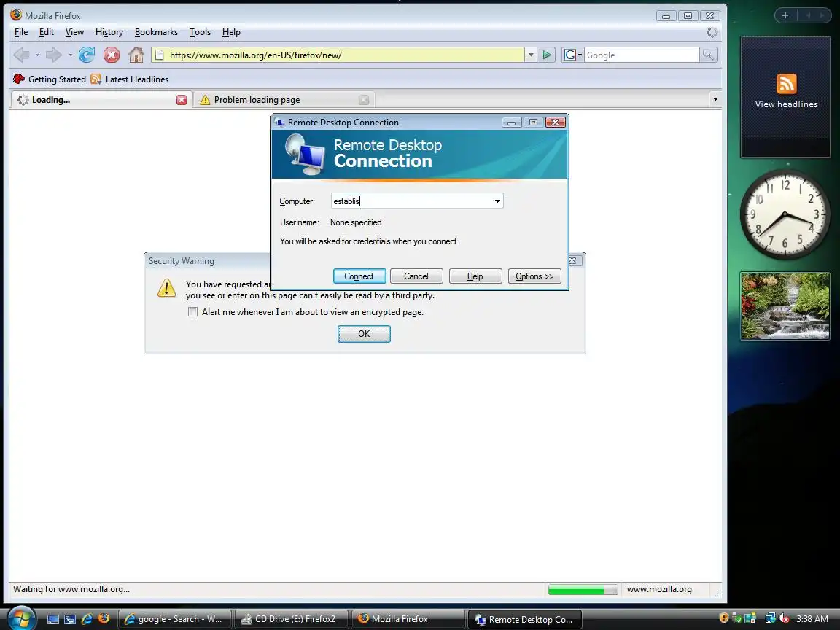Go to the Firefox home page
The height and width of the screenshot is (630, 840).
click(136, 55)
